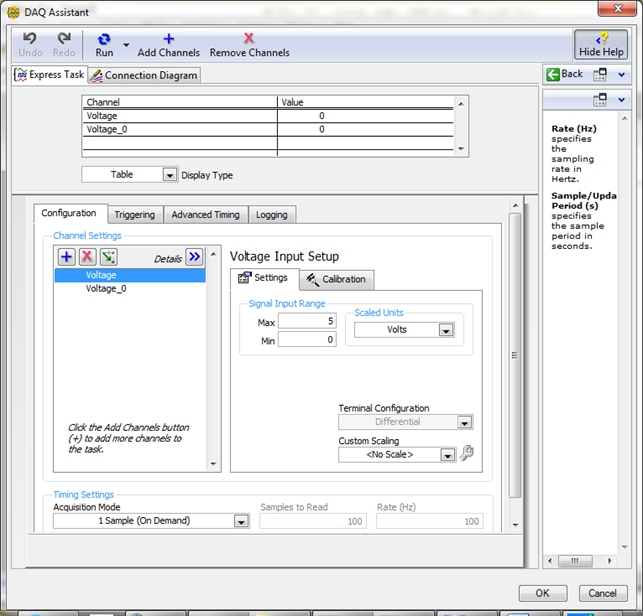Hide the context help panel
Screen dimensions: 643x616
601,45
